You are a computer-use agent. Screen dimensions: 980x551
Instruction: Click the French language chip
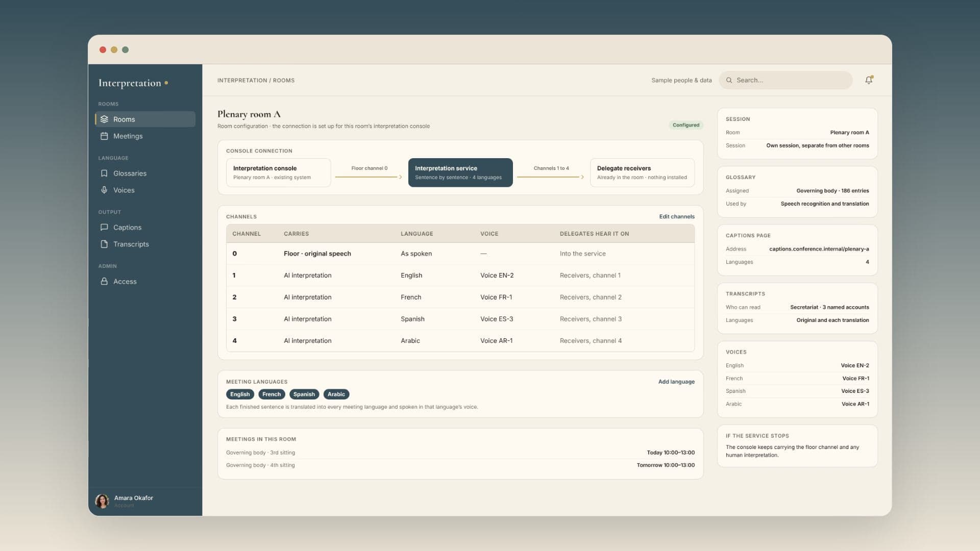(x=272, y=394)
